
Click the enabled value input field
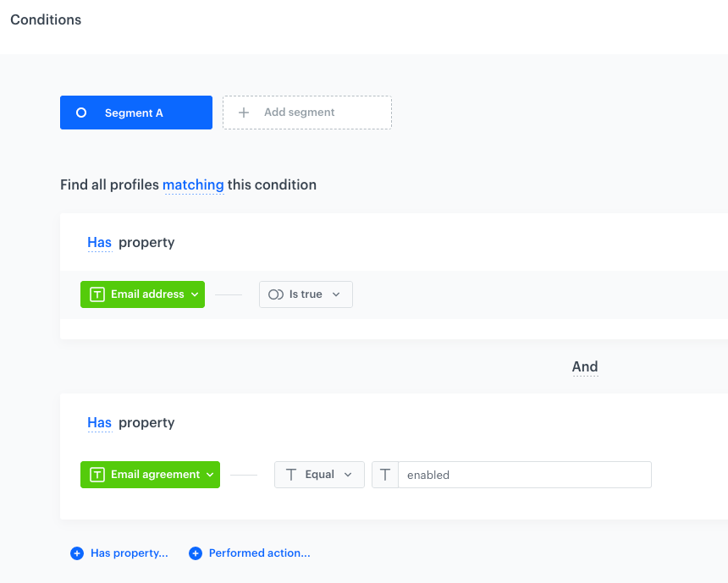pyautogui.click(x=524, y=475)
